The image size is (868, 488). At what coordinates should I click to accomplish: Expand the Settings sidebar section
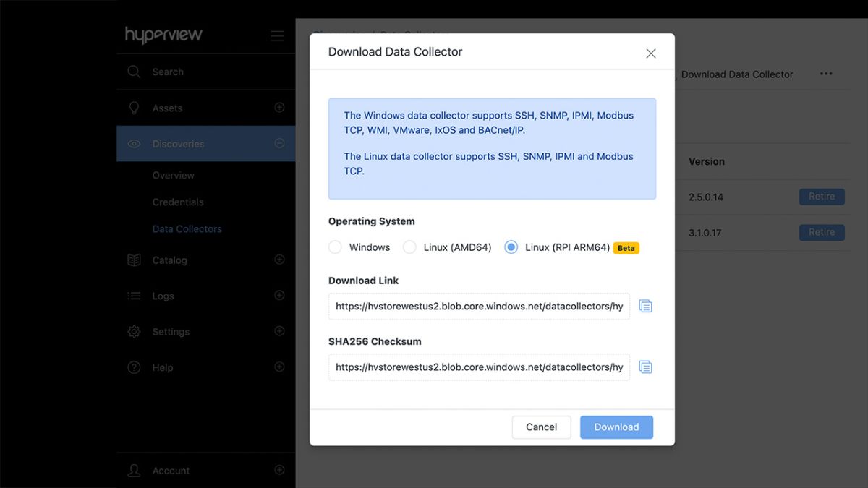279,331
